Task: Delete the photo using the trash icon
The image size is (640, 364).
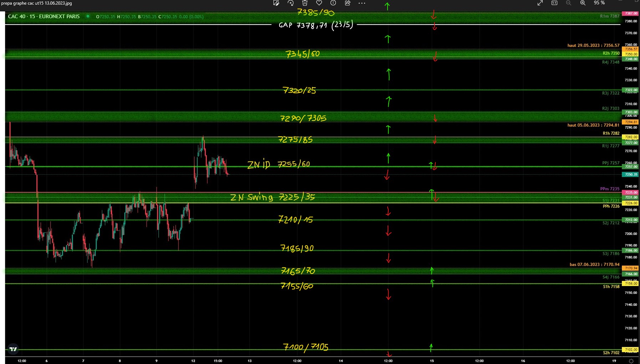Action: pos(305,3)
